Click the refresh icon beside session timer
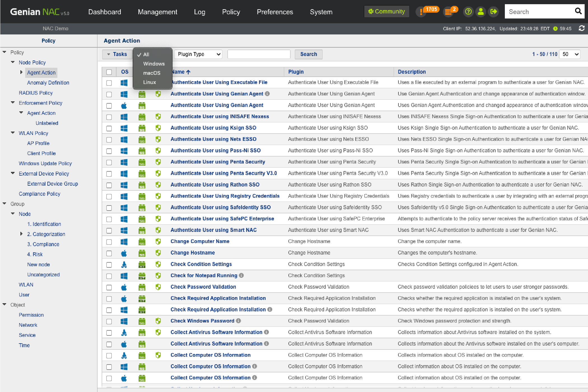 click(x=582, y=28)
